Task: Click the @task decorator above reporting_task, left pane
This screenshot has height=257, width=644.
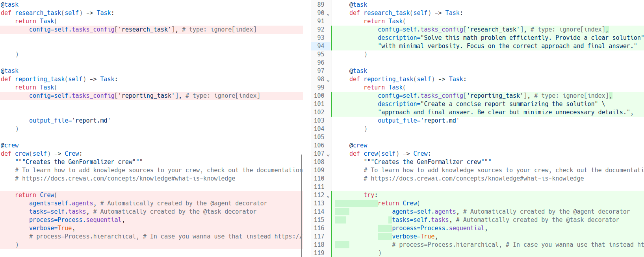Action: click(x=10, y=71)
